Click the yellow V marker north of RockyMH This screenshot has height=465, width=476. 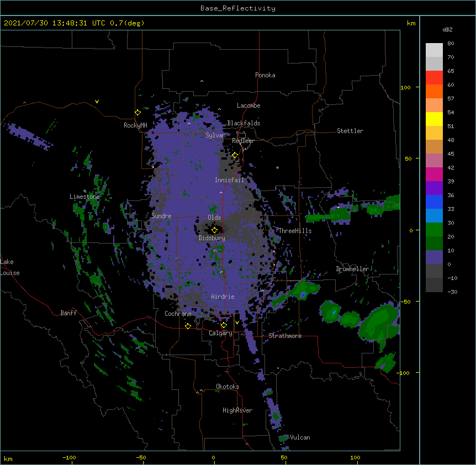(97, 102)
